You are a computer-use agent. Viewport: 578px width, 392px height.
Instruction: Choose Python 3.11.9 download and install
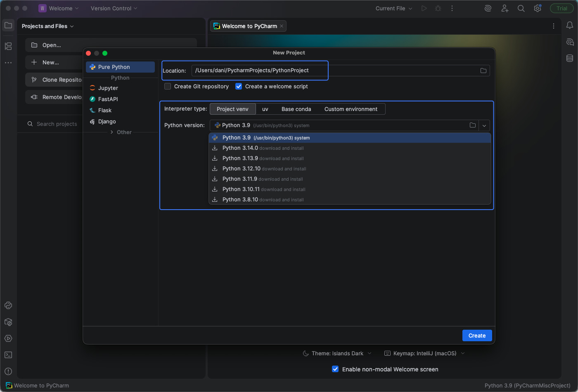click(x=350, y=179)
